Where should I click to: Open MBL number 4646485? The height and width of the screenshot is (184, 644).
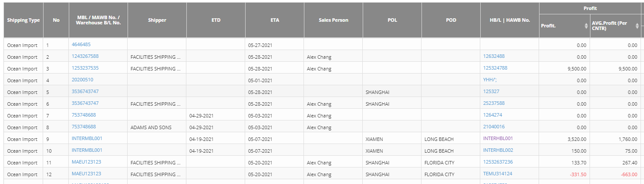click(x=81, y=44)
